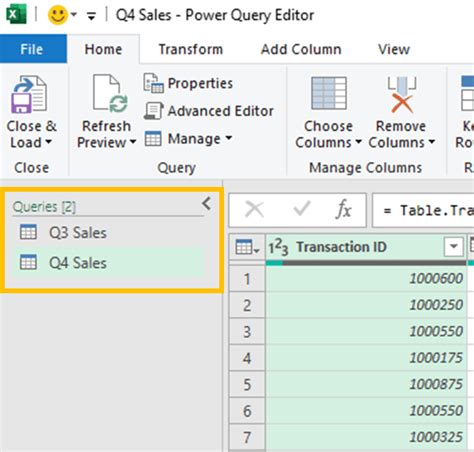Expand the Refresh Preview dropdown arrow
The width and height of the screenshot is (474, 452).
pyautogui.click(x=133, y=142)
